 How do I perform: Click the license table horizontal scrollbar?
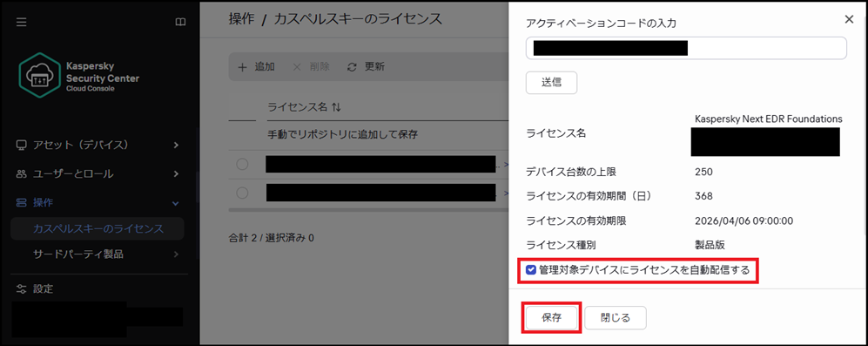click(368, 210)
